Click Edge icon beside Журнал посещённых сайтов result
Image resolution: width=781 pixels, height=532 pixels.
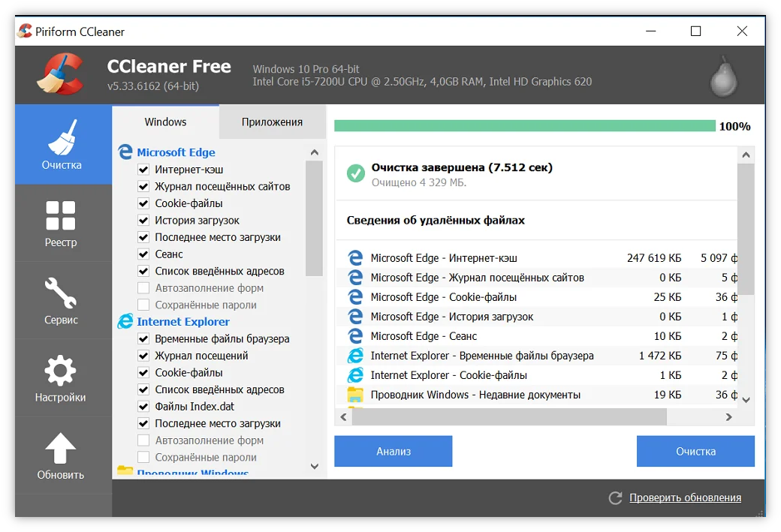(x=355, y=277)
